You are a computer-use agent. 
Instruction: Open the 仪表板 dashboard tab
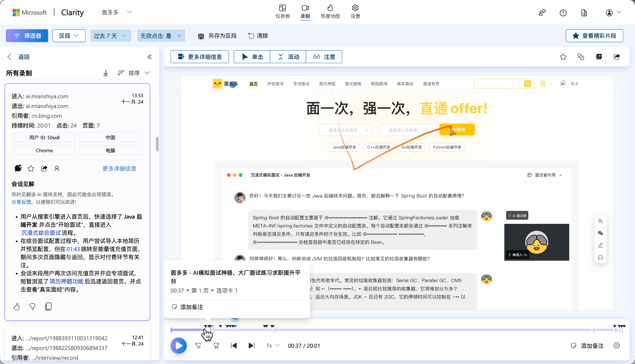283,12
